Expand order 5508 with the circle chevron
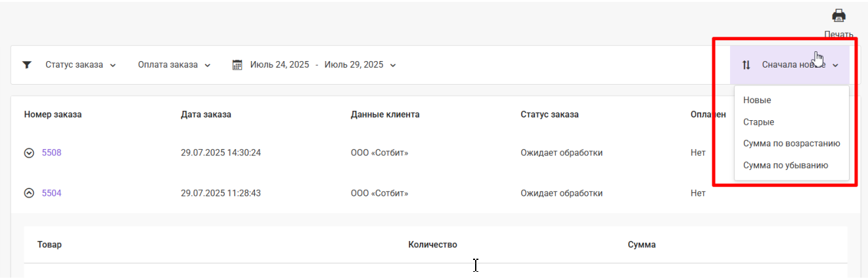Viewport: 868px width, 279px height. [29, 153]
